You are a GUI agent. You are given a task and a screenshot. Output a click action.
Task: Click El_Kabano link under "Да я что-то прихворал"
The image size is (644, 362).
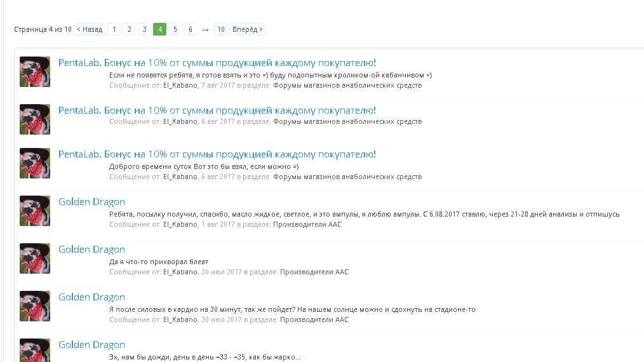point(180,272)
